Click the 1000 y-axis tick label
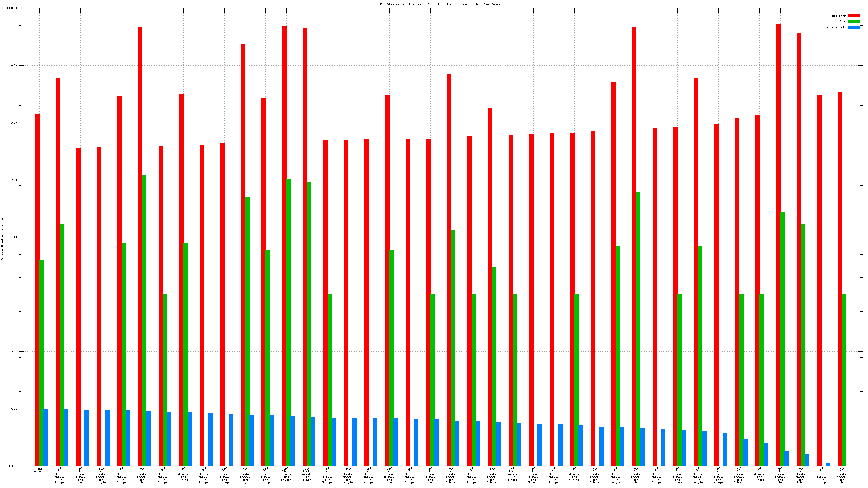The height and width of the screenshot is (488, 868). 13,123
